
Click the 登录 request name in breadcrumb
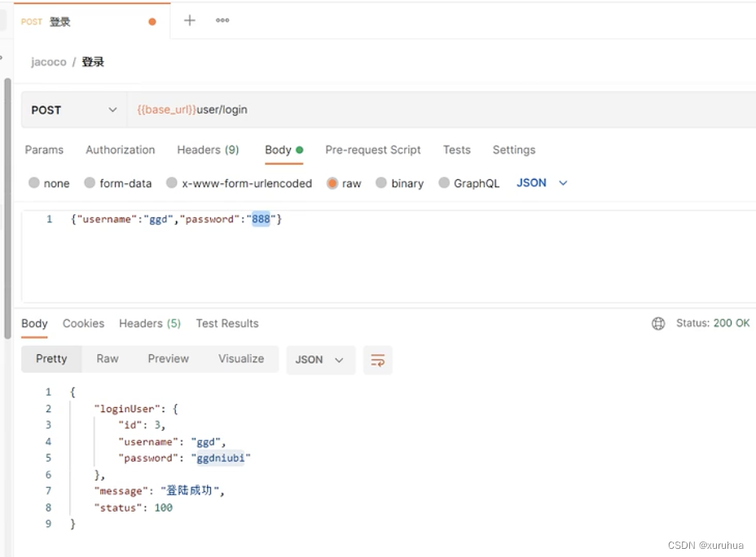(x=93, y=62)
